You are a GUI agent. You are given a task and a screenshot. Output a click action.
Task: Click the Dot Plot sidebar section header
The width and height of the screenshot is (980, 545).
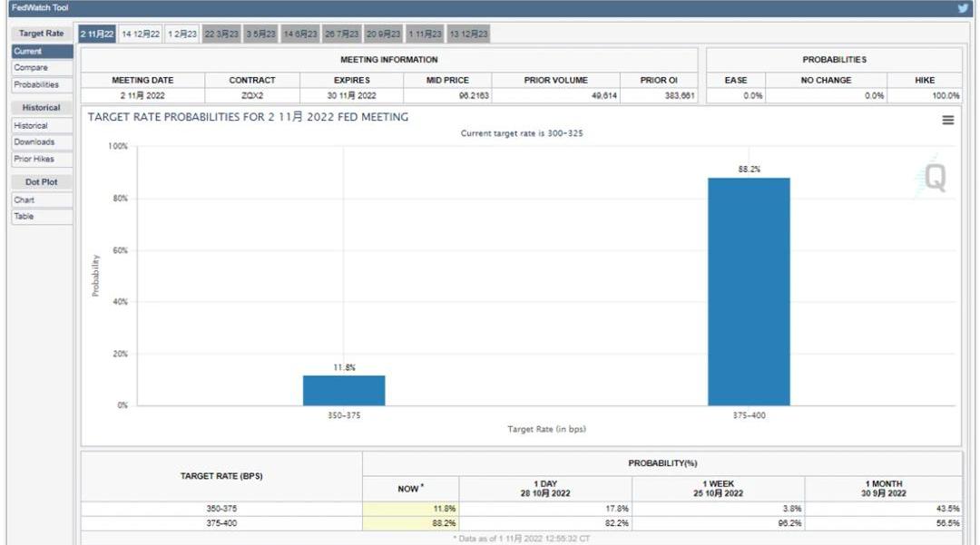click(x=41, y=181)
